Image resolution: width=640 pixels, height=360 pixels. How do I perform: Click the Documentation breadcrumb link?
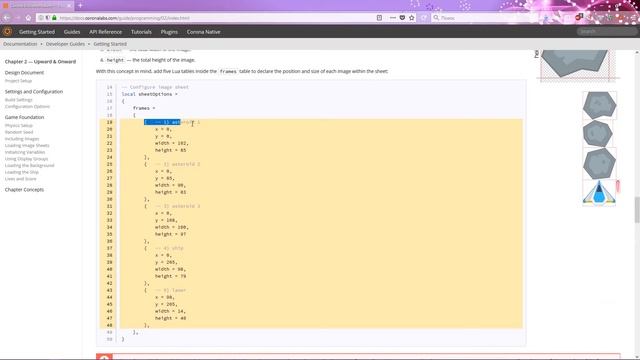20,44
